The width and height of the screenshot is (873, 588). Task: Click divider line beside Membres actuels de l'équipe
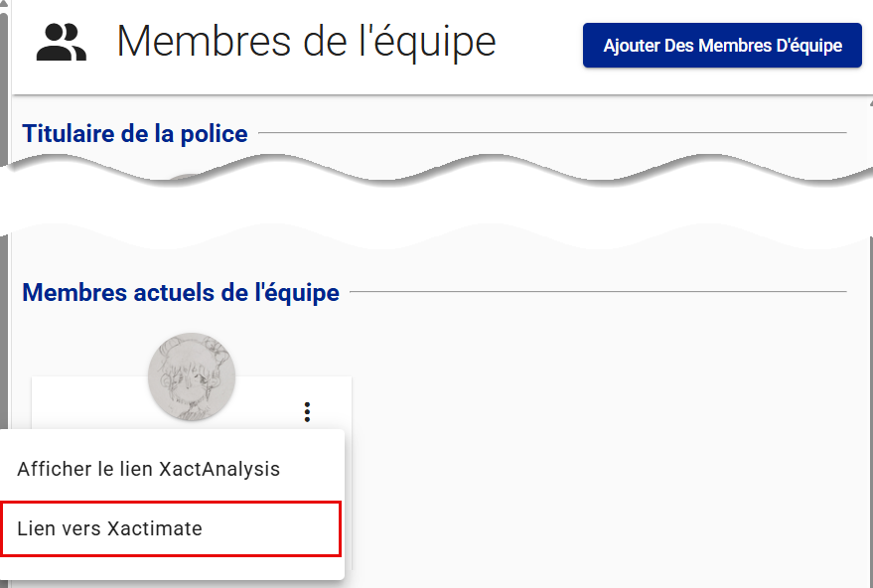[596, 291]
